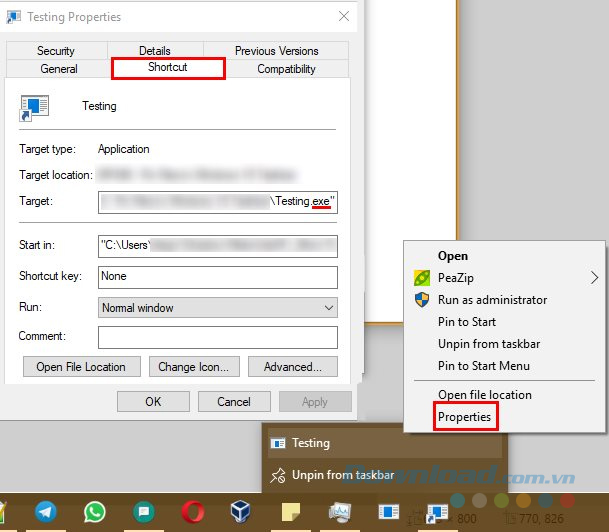Click the Application target type value
This screenshot has height=532, width=609.
(x=124, y=149)
